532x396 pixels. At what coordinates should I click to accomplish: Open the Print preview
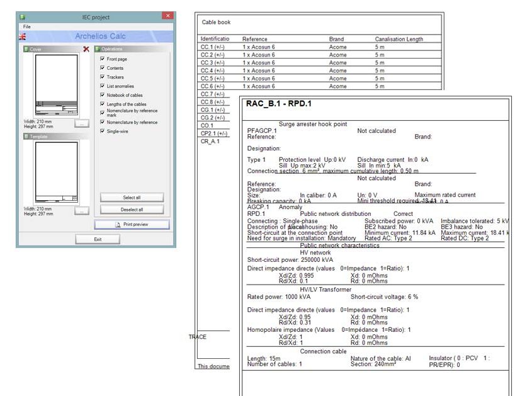coord(132,225)
